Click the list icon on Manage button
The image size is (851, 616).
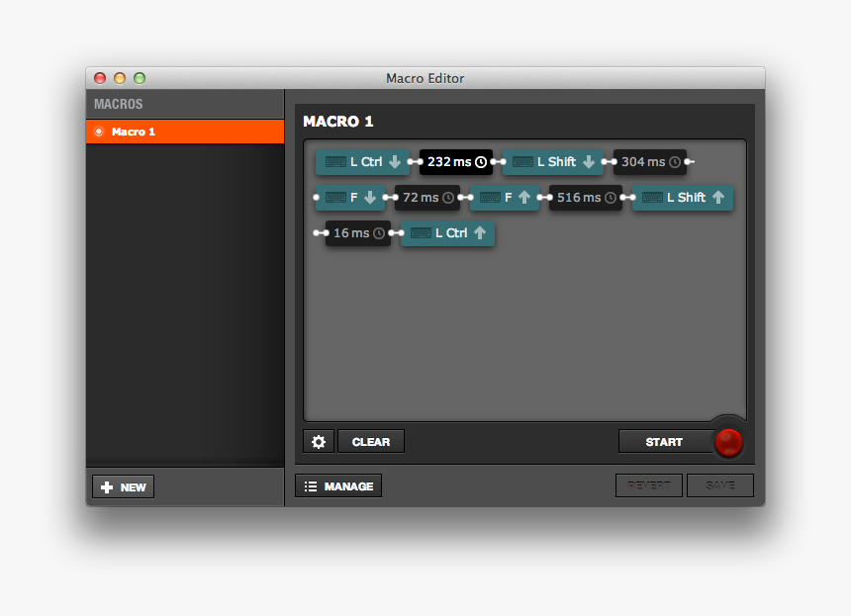311,486
